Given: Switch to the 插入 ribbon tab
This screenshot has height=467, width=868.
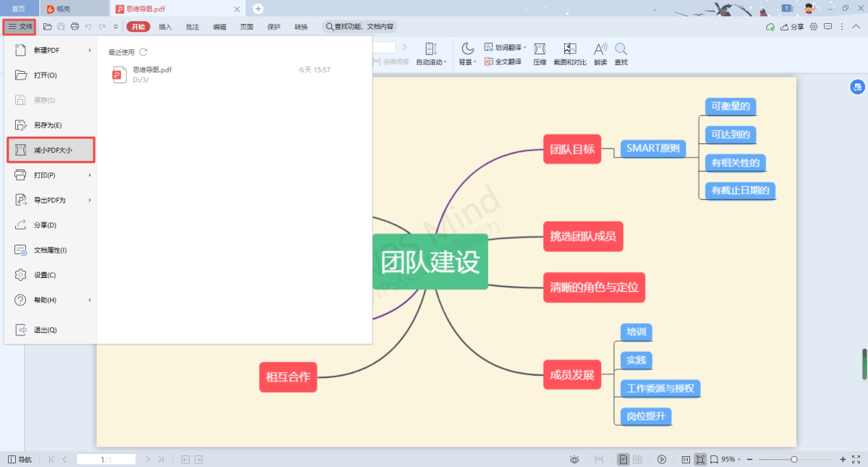Looking at the screenshot, I should (x=166, y=27).
